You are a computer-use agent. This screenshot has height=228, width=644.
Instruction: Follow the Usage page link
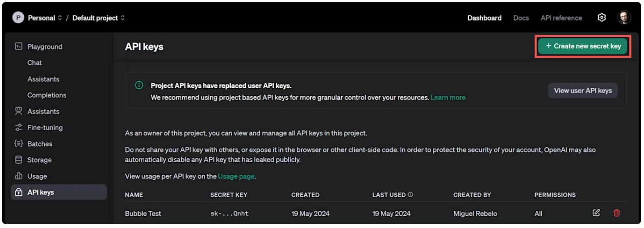pyautogui.click(x=236, y=176)
